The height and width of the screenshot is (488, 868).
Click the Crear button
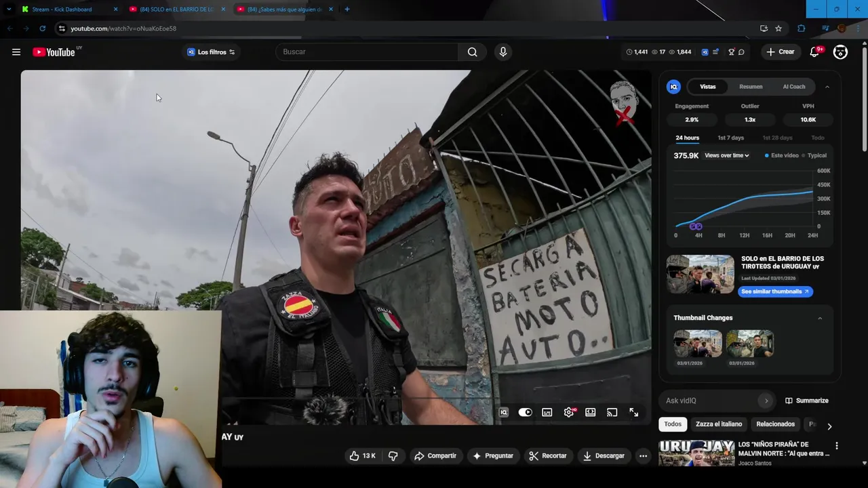(781, 52)
